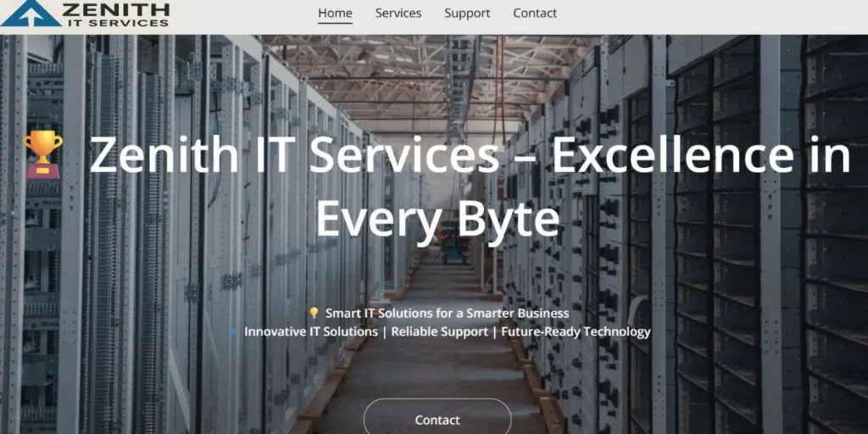Screen dimensions: 868x434
Task: Open the Home navigation item
Action: (335, 14)
